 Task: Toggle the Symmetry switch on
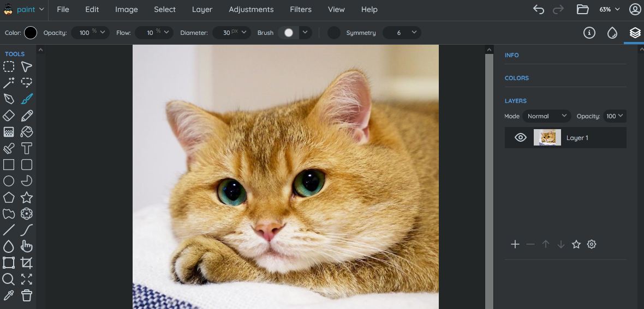pos(334,33)
